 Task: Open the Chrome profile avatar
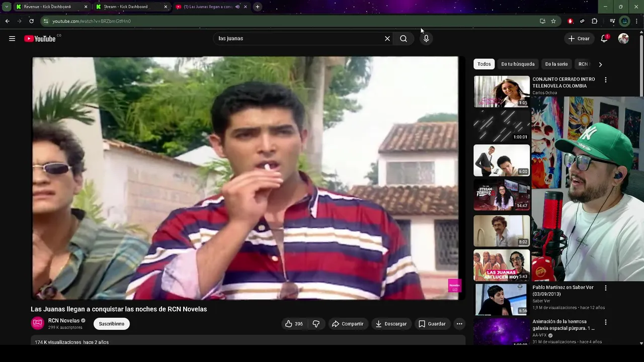pos(624,21)
